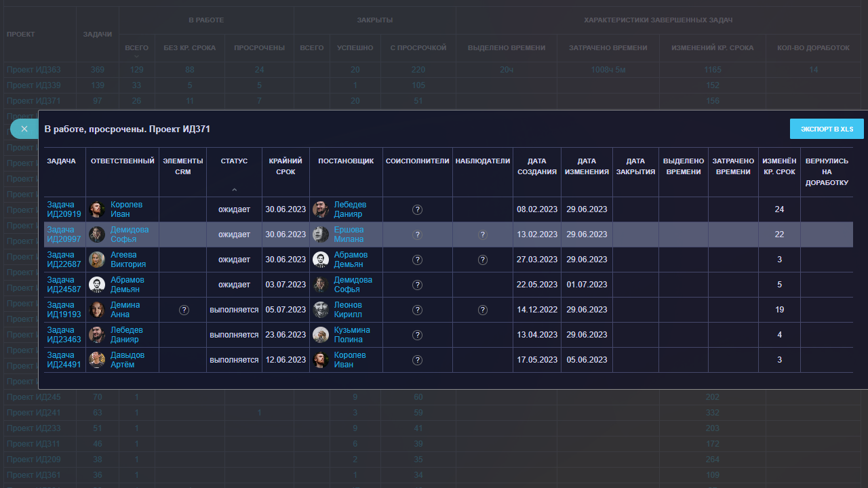Image resolution: width=868 pixels, height=488 pixels.
Task: Open task link Задача ИД20919
Action: pos(64,209)
